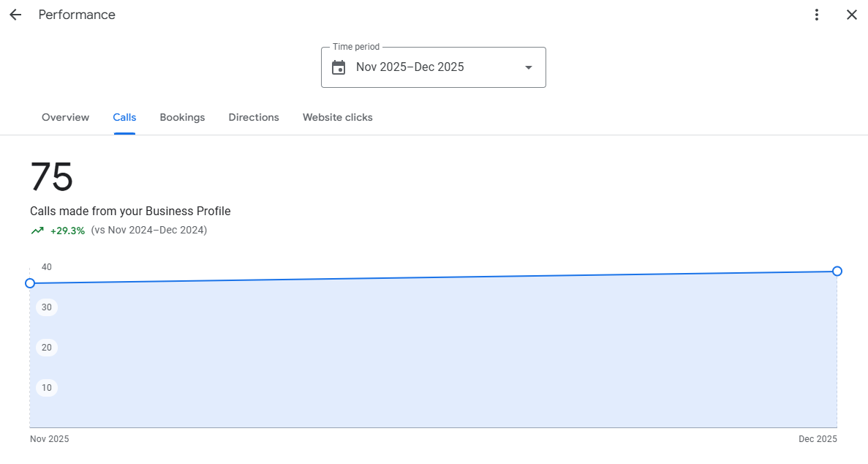The height and width of the screenshot is (464, 868).
Task: Switch to the Overview tab
Action: point(65,117)
